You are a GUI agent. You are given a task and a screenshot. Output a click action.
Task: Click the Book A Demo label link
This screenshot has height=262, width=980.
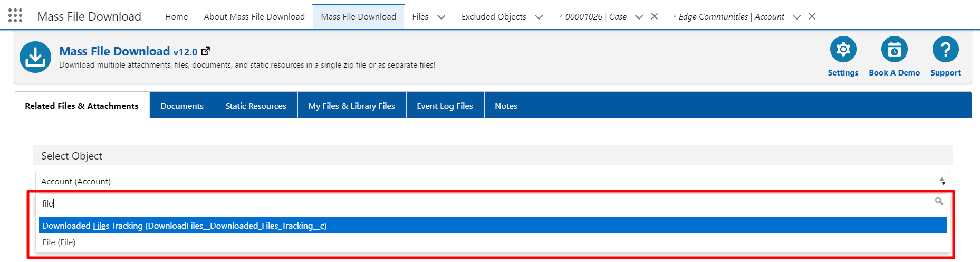[894, 73]
